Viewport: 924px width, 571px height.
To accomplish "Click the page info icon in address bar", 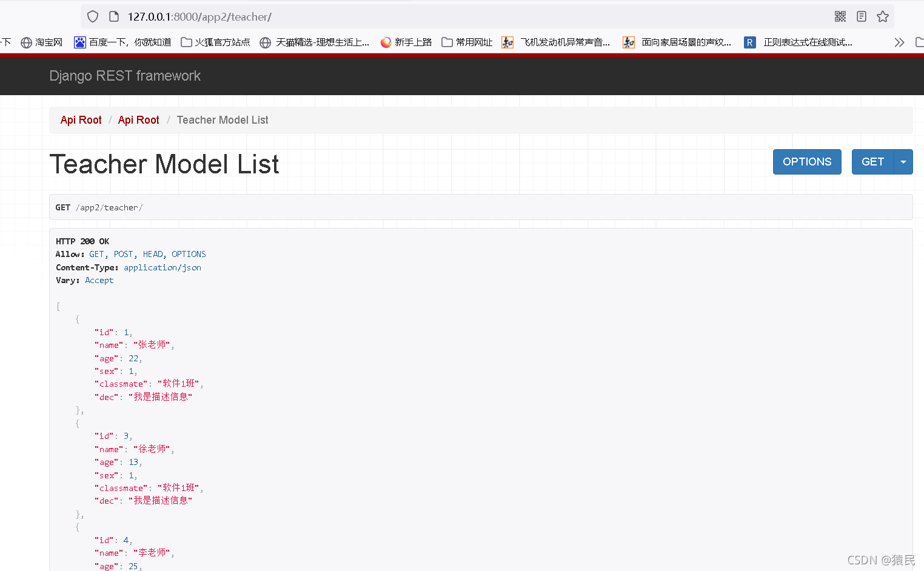I will coord(113,16).
